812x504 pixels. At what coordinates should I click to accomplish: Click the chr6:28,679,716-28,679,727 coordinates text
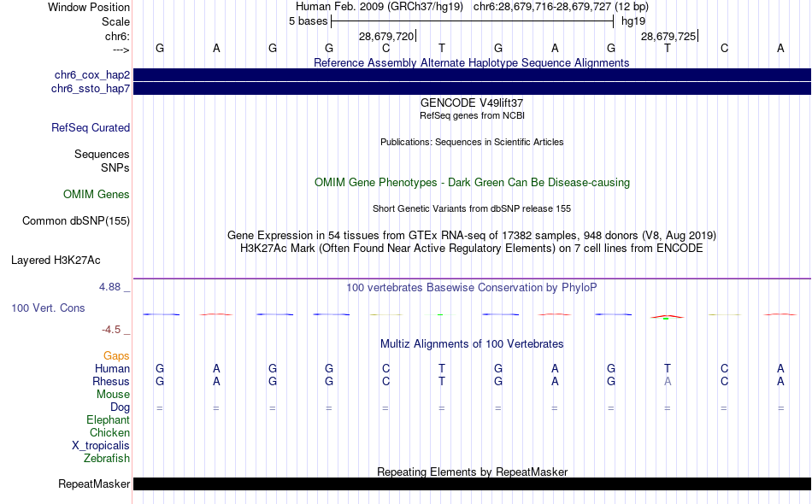pyautogui.click(x=542, y=7)
